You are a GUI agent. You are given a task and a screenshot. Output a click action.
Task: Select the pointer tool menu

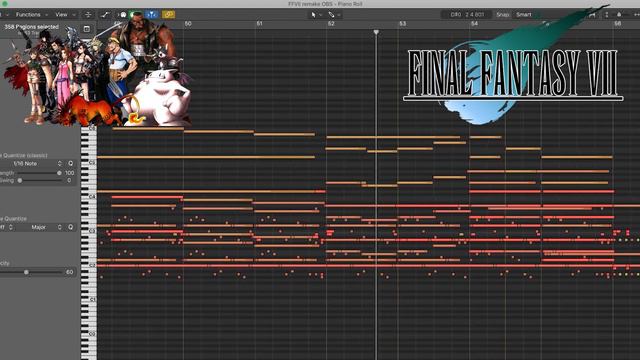(x=316, y=15)
